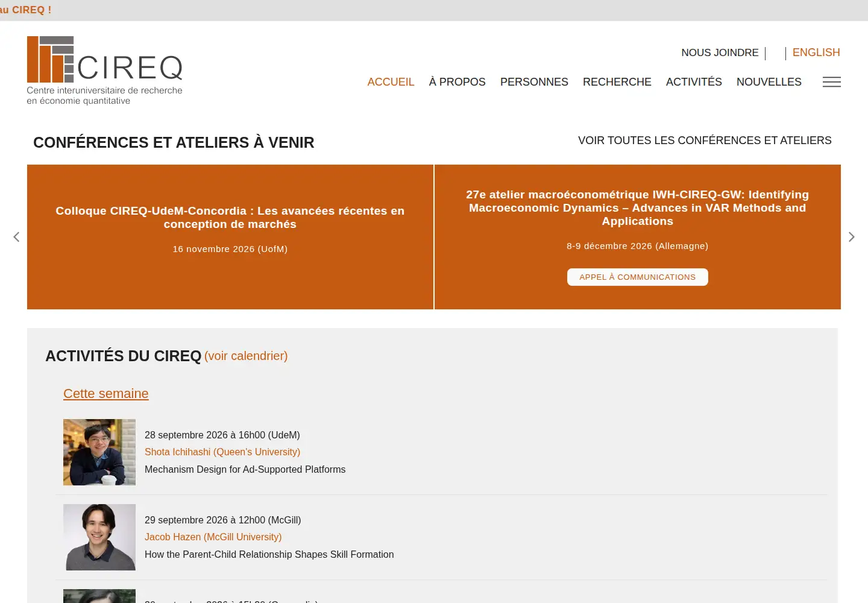
Task: Click the 'au CIREQ !' banner text
Action: (x=25, y=10)
